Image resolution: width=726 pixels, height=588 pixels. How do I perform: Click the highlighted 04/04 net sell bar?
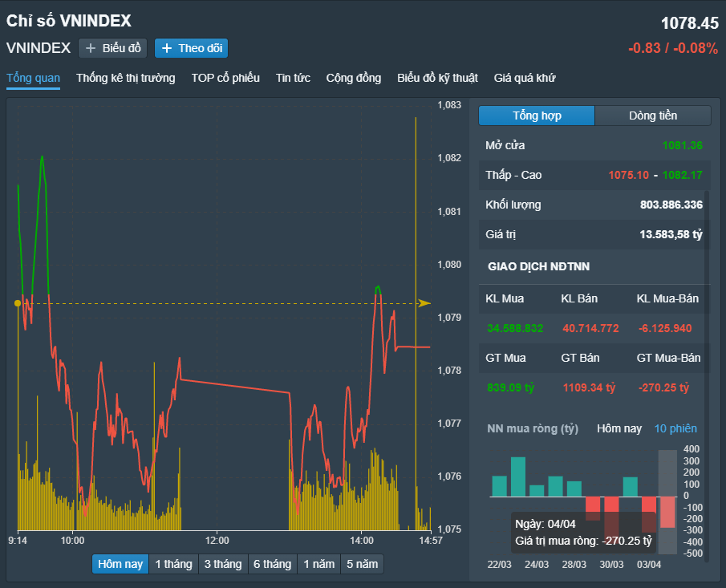click(x=667, y=512)
